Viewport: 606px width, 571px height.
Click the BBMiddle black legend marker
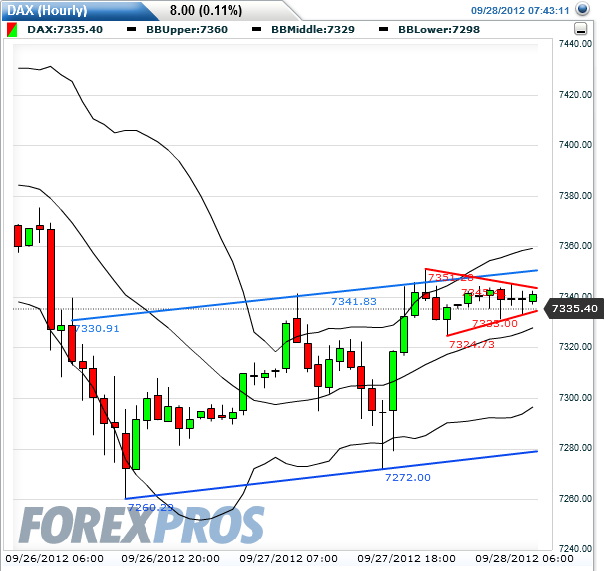pyautogui.click(x=258, y=31)
